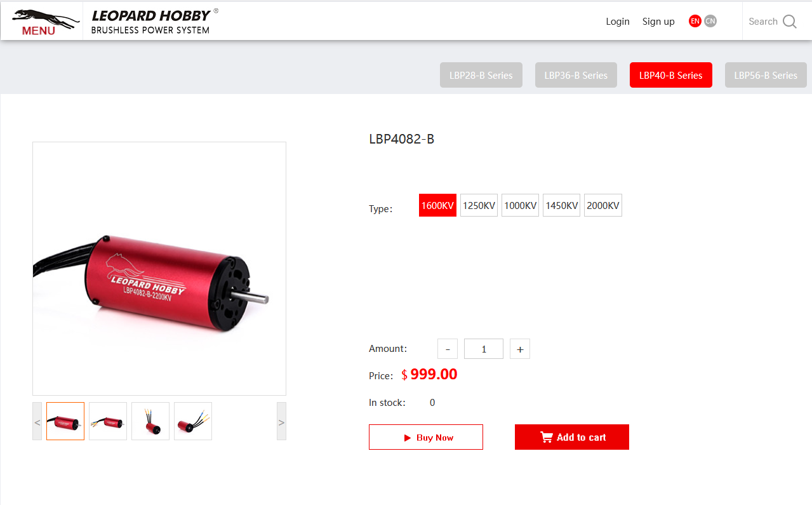
Task: Pick the 2000KV type
Action: tap(603, 205)
